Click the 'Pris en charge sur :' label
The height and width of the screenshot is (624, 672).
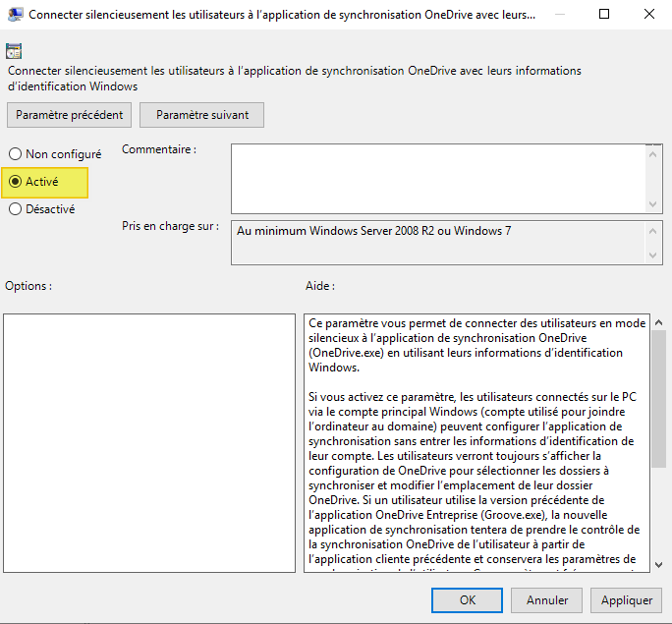[x=170, y=226]
